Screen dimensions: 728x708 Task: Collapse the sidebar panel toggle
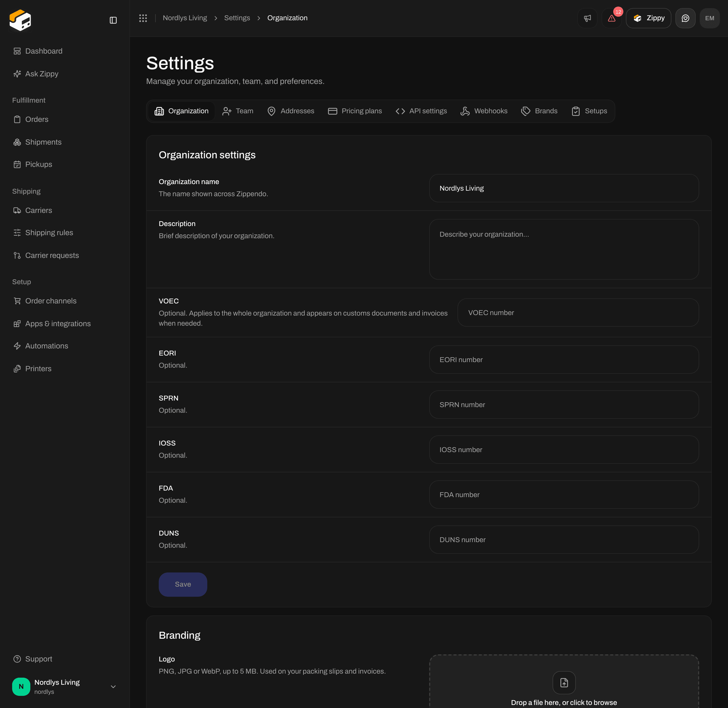[x=113, y=20]
